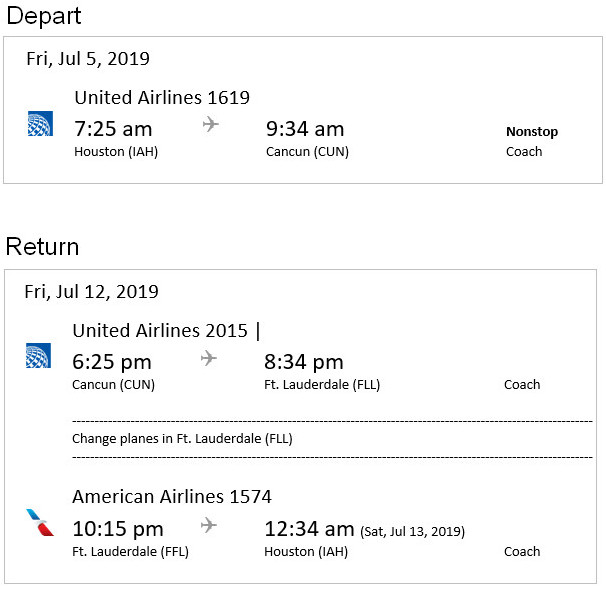Click the 12:34 am arrival time
This screenshot has width=606, height=592.
pyautogui.click(x=309, y=529)
